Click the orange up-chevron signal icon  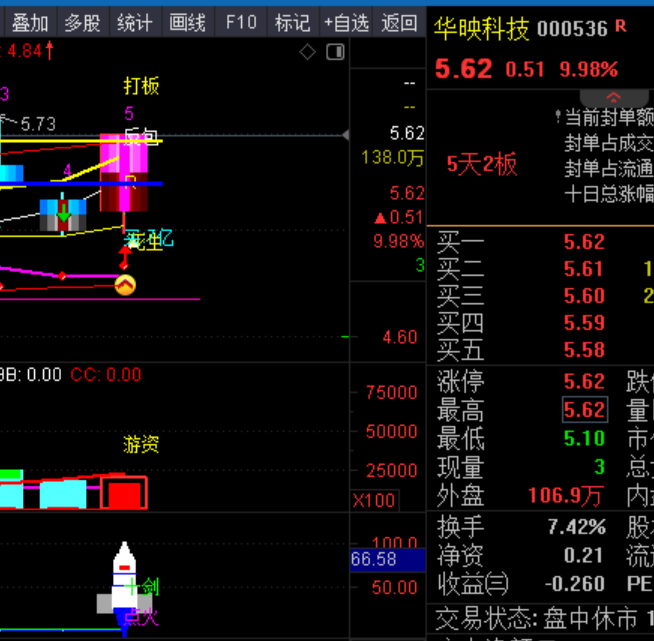click(125, 285)
